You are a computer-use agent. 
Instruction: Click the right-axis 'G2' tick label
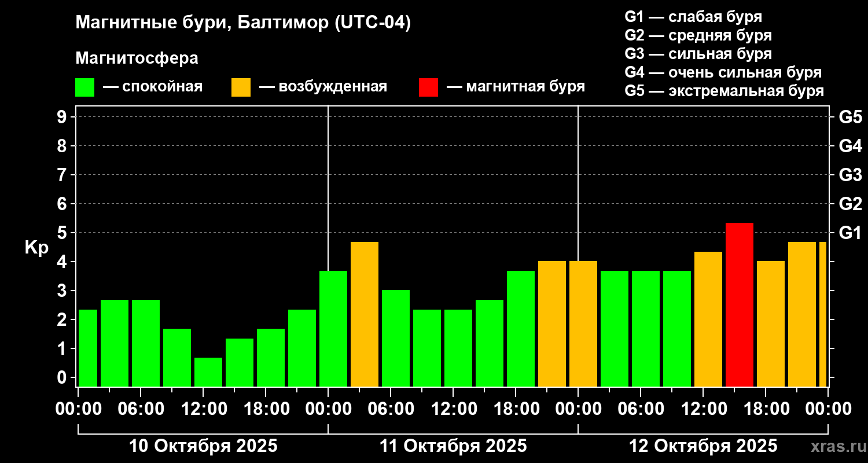point(850,204)
